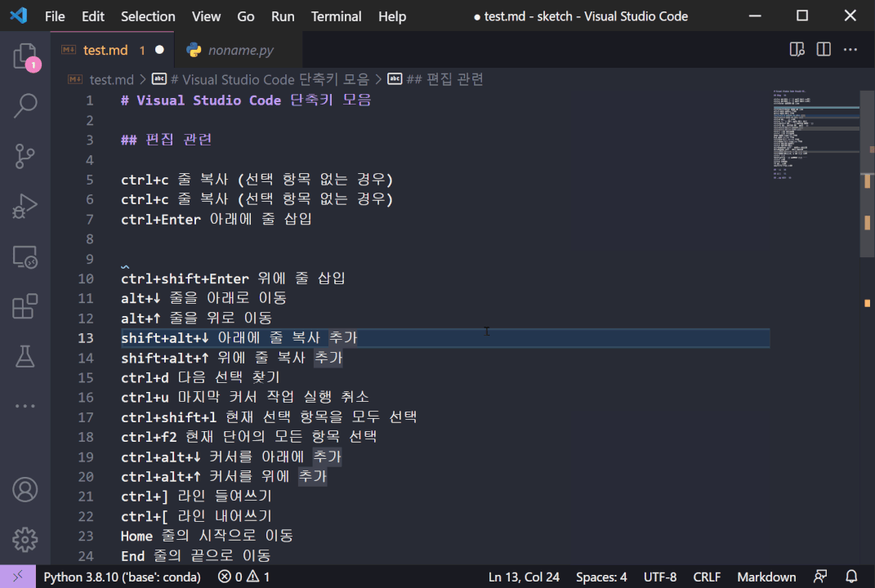Click the unsaved dot on test.md tab
The image size is (875, 588).
pos(159,50)
